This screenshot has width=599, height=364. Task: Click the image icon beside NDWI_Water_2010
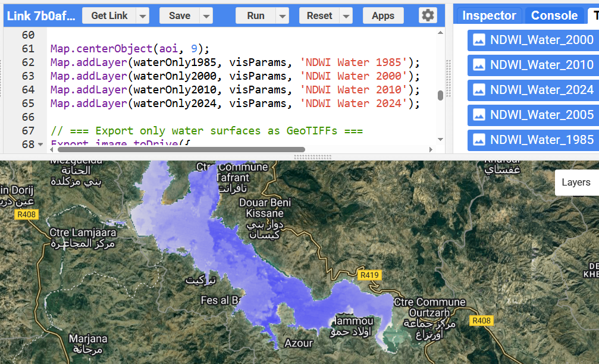point(479,65)
